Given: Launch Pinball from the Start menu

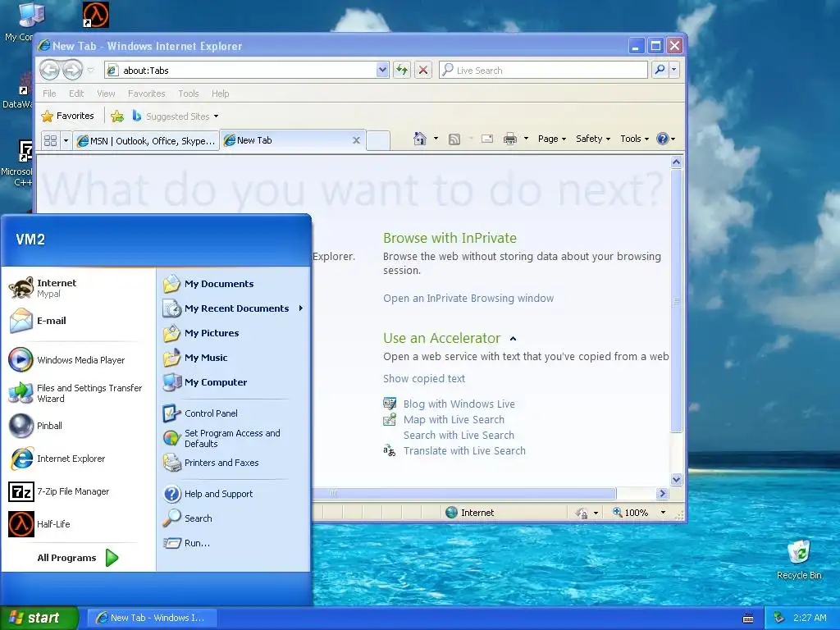Looking at the screenshot, I should (78, 426).
